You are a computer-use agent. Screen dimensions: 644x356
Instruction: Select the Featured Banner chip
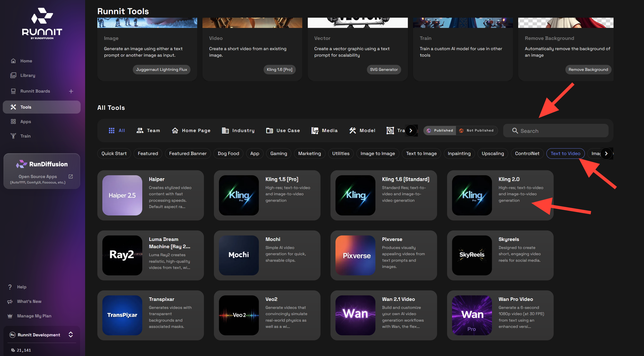pyautogui.click(x=188, y=153)
